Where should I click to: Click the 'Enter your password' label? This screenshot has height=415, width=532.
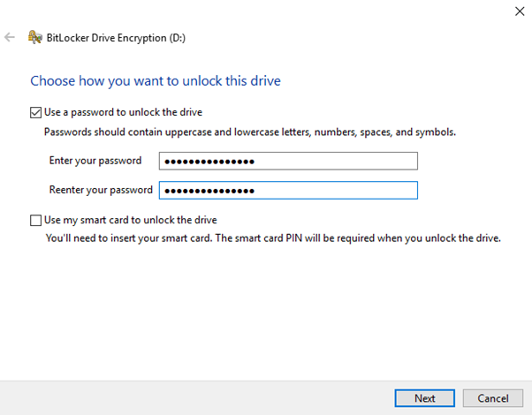95,161
